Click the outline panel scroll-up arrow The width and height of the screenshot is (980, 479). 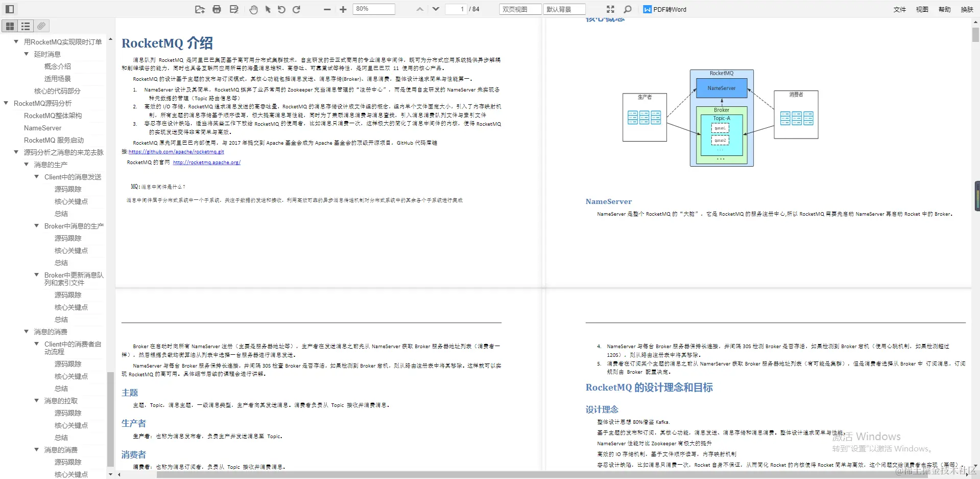coord(110,39)
